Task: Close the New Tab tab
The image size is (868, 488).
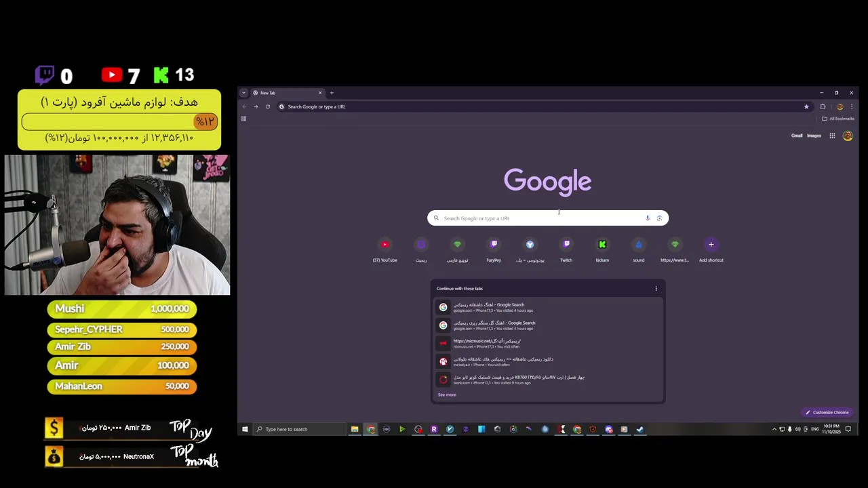Action: (320, 93)
